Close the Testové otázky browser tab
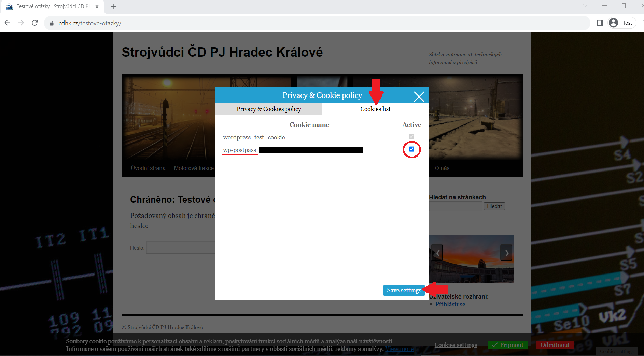Image resolution: width=644 pixels, height=356 pixels. pos(97,6)
